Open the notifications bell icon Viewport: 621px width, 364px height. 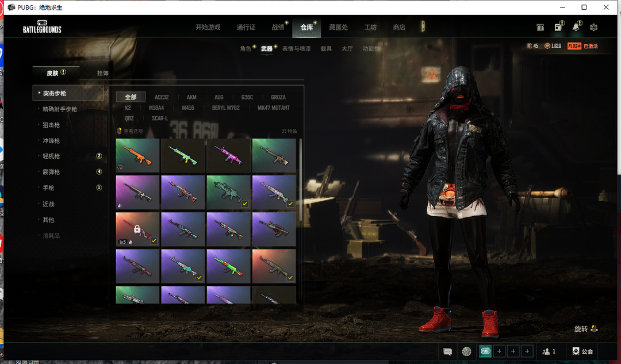click(576, 28)
